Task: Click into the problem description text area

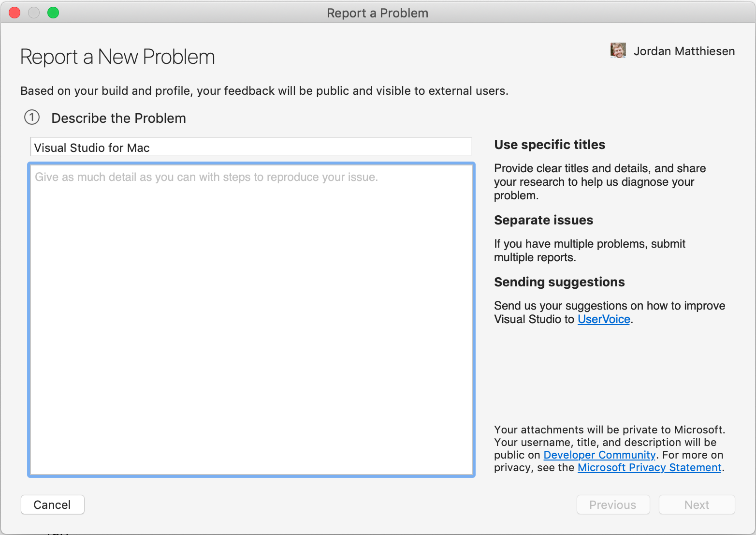Action: pyautogui.click(x=251, y=320)
